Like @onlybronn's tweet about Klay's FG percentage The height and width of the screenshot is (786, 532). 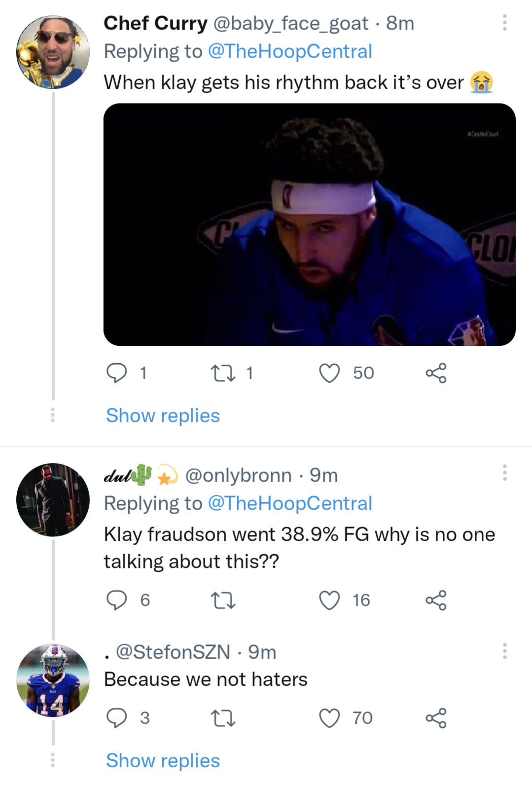tap(329, 600)
